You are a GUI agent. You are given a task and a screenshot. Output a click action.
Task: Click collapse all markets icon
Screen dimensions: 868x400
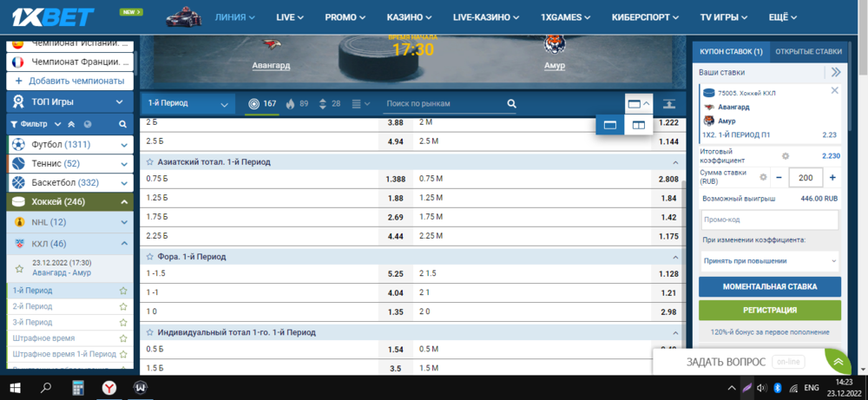click(668, 103)
